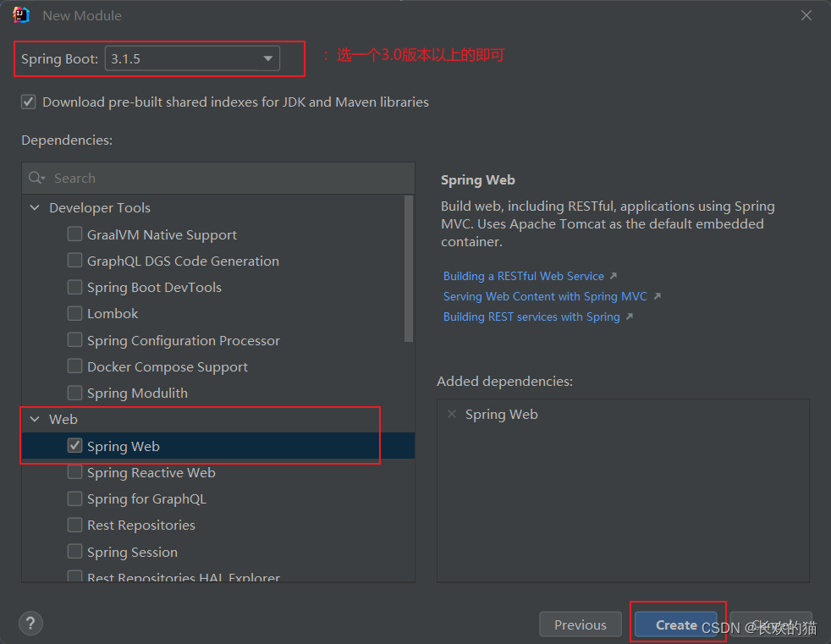Viewport: 831px width, 644px height.
Task: Check Rest Repositories
Action: point(74,525)
